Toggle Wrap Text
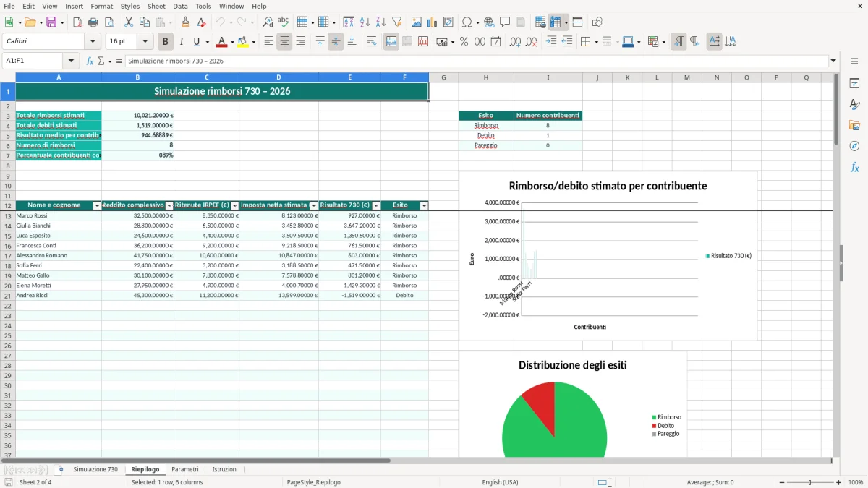Image resolution: width=868 pixels, height=488 pixels. pos(372,42)
